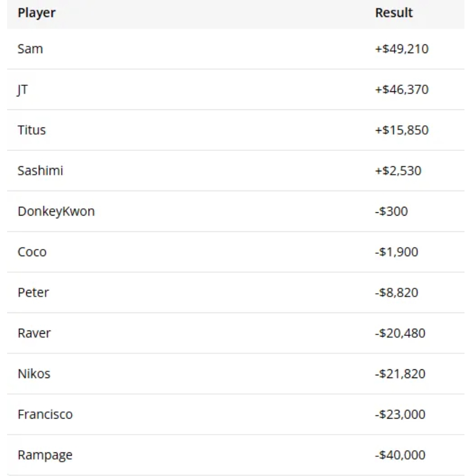Select the Sashimi player name
The width and height of the screenshot is (465, 476).
40,171
